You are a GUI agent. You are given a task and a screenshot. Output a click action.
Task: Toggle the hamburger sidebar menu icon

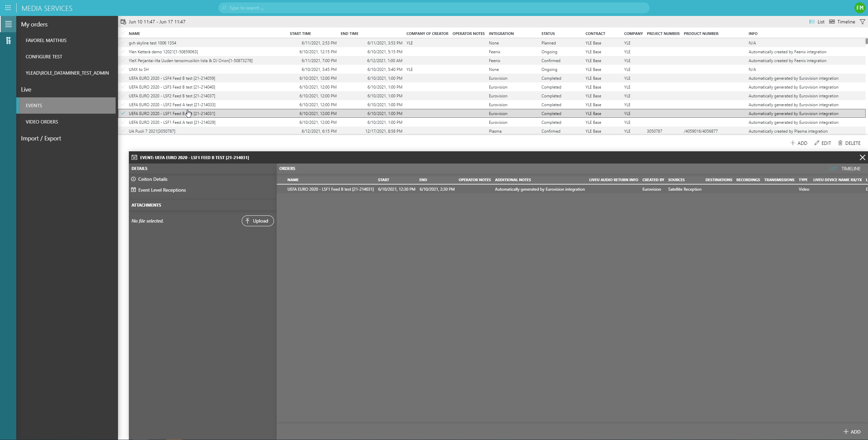pyautogui.click(x=8, y=24)
